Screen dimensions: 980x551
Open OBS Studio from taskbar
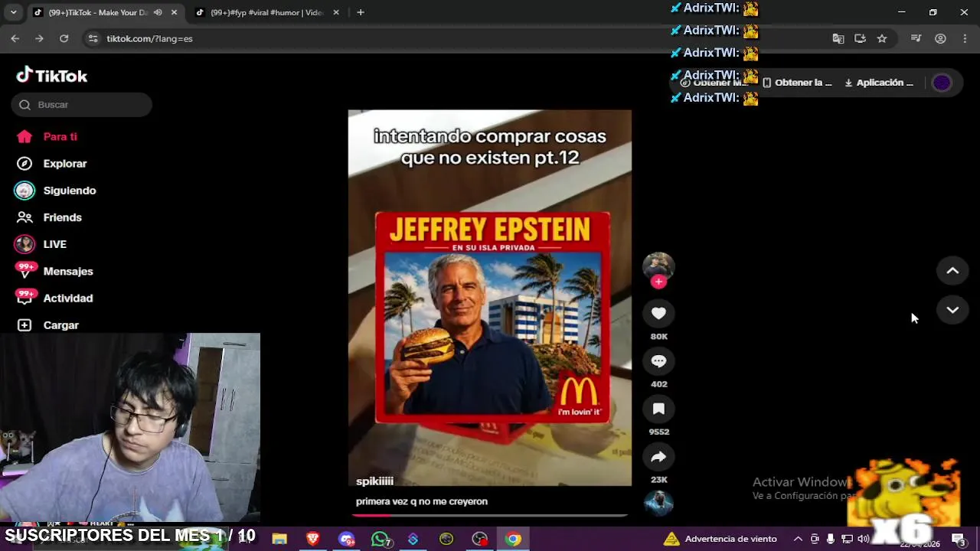point(479,539)
